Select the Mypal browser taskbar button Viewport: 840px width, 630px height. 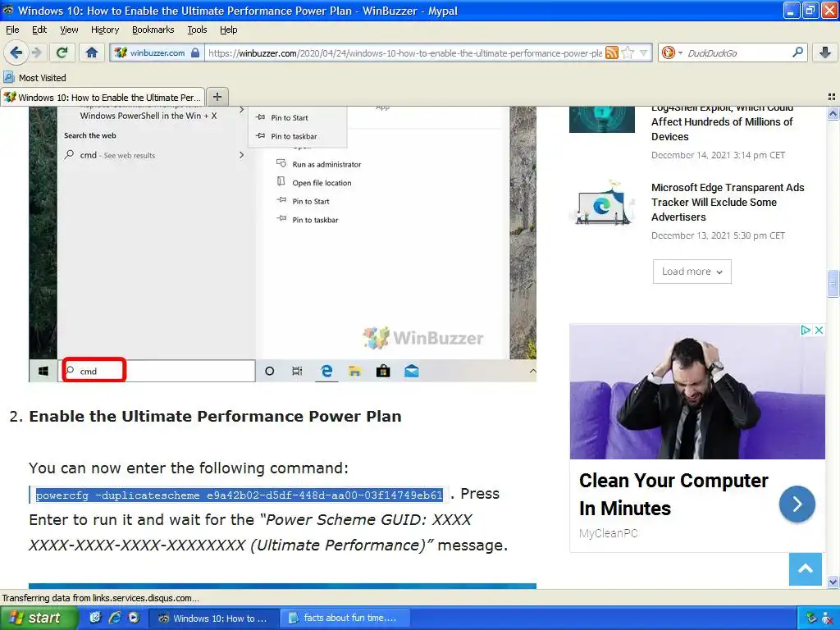pos(214,618)
